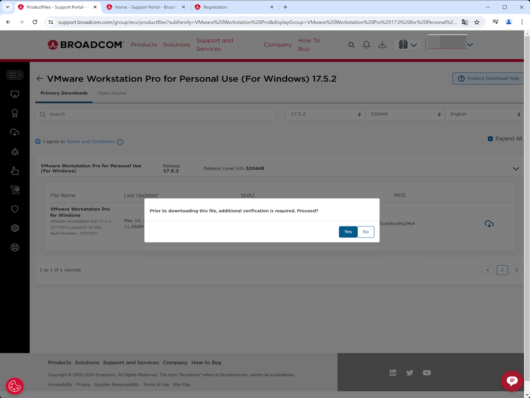Screen dimensions: 530x398
Task: Open the monitor icon in left sidebar
Action: (15, 94)
